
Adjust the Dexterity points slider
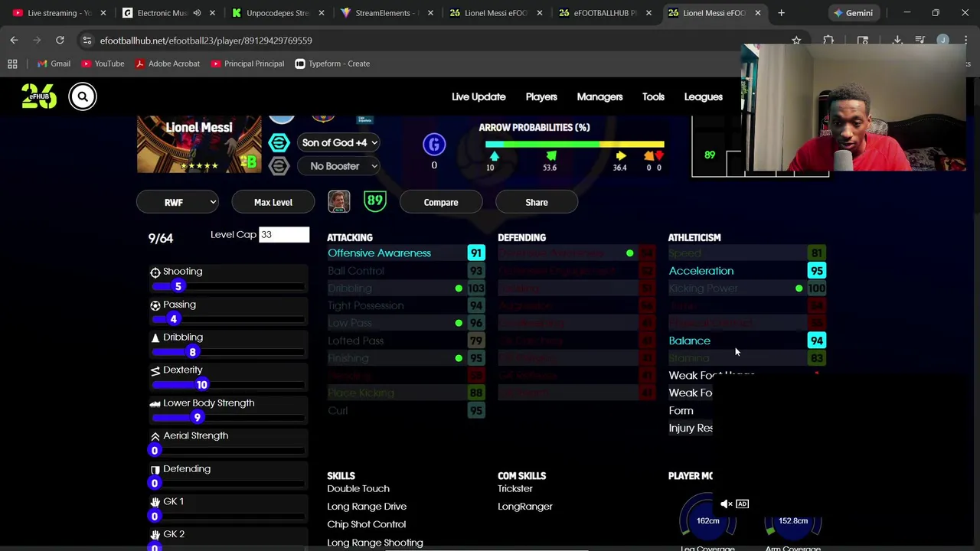229,384
